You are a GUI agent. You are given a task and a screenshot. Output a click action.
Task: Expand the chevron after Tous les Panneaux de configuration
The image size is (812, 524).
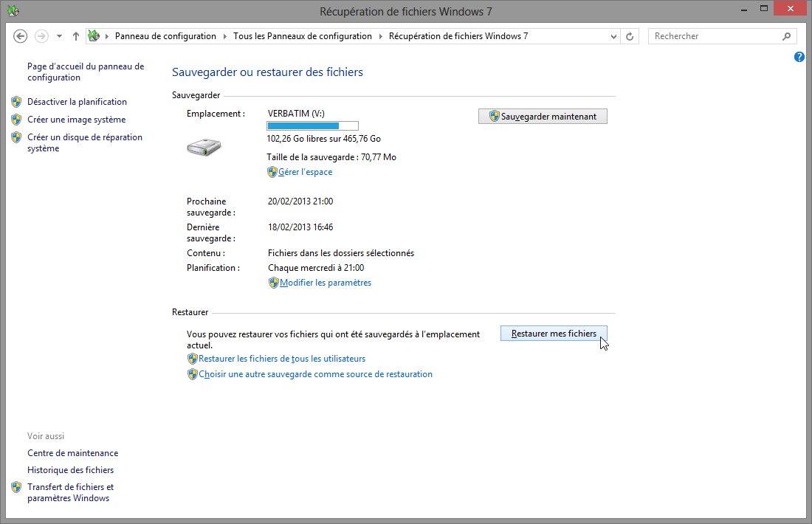381,36
